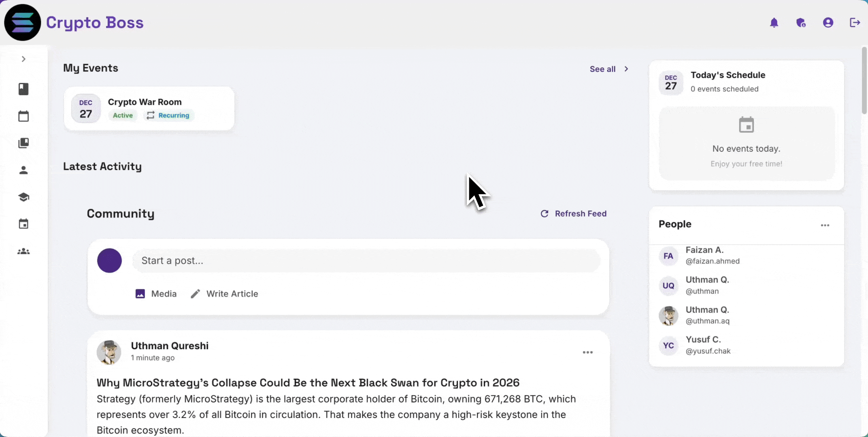Click See all events link
Screen dimensions: 868x437
(x=609, y=69)
